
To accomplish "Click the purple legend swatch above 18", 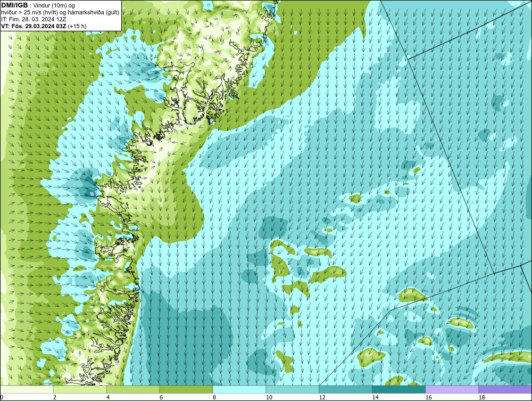I will [x=505, y=389].
